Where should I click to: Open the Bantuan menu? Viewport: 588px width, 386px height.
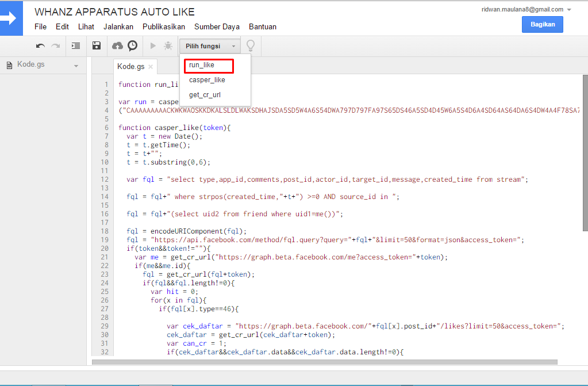[x=263, y=26]
